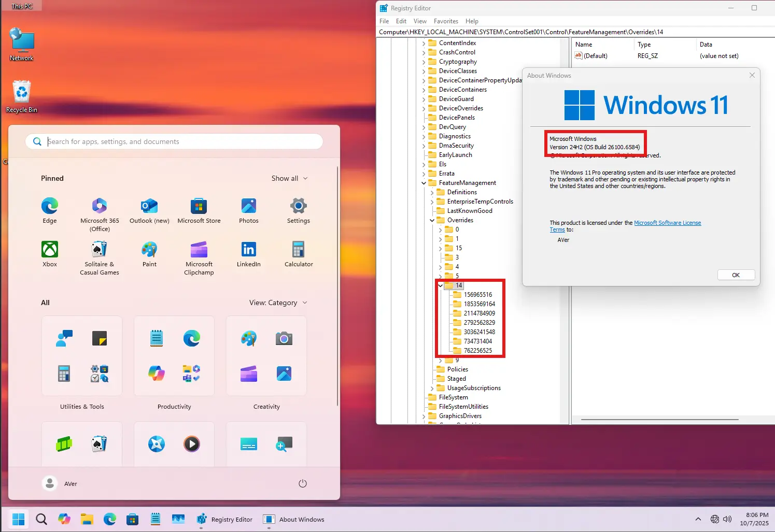Open the Xbox app icon
Screen dimensions: 775x532
coord(50,254)
